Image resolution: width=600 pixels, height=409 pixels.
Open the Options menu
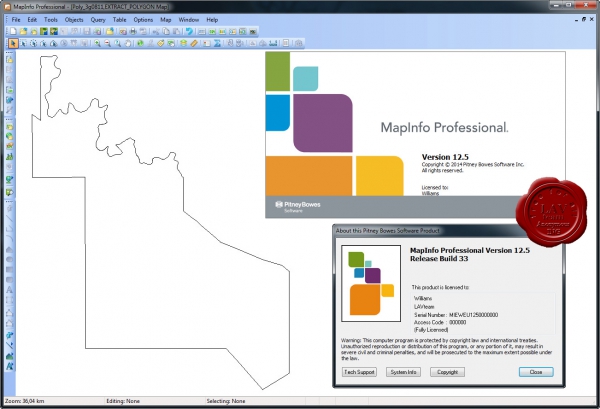click(143, 20)
